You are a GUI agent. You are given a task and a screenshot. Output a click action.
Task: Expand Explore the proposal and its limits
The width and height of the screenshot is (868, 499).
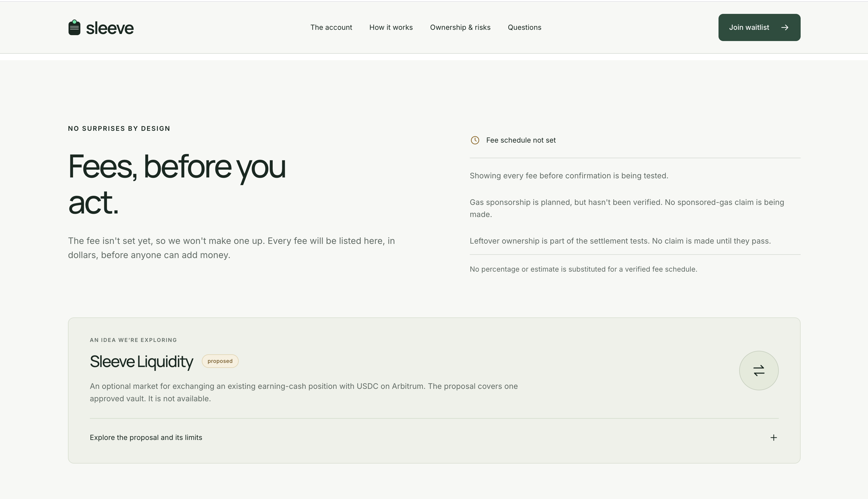(x=434, y=438)
